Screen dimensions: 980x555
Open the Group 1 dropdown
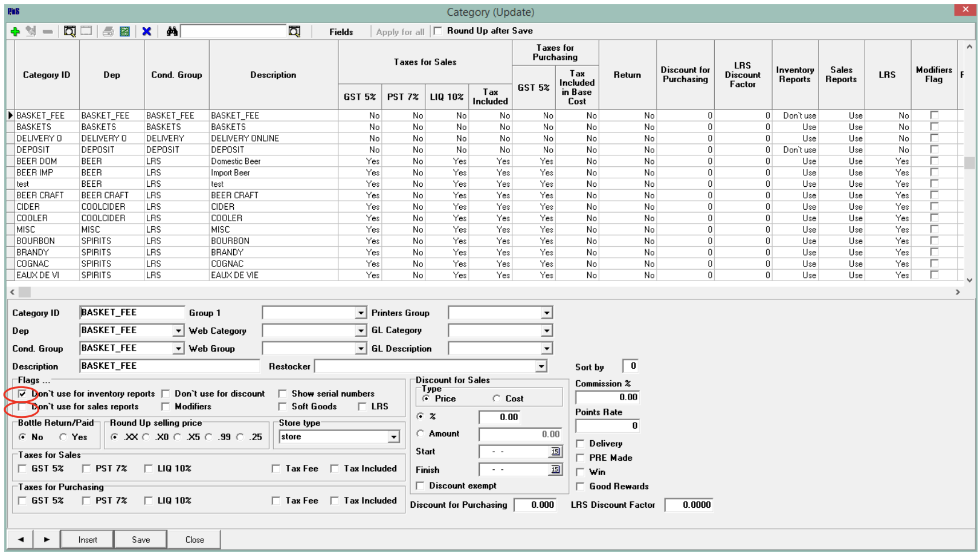tap(360, 313)
